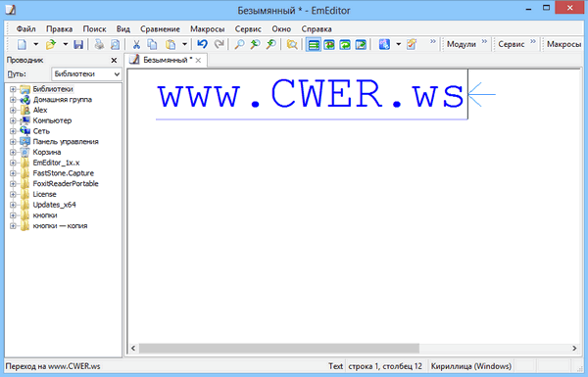
Task: Click the Select Configuration icon
Action: pos(384,45)
